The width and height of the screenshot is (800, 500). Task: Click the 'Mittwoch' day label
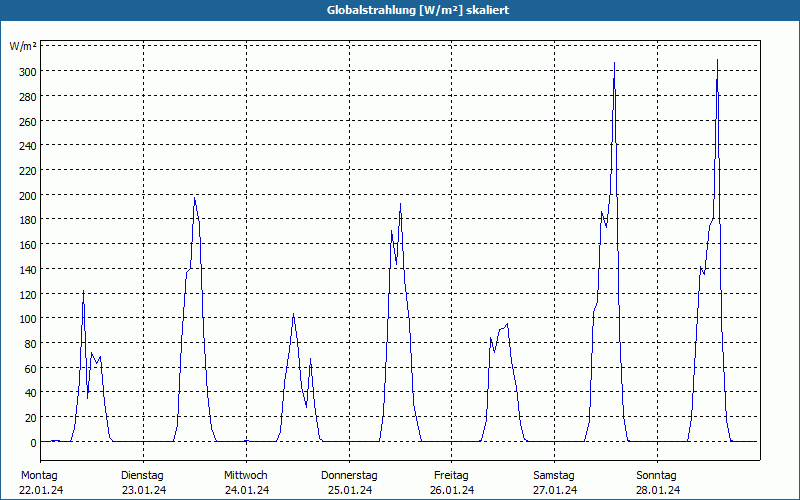[245, 475]
